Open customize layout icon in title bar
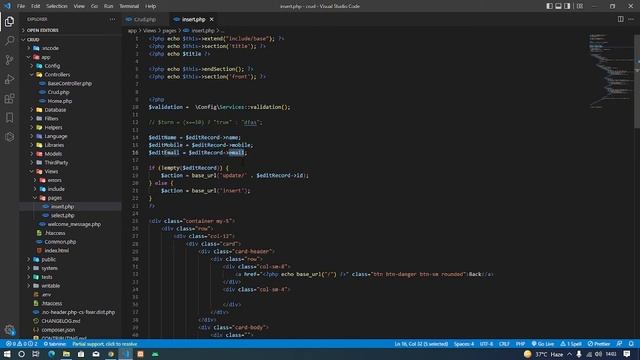The width and height of the screenshot is (640, 360). [x=580, y=6]
